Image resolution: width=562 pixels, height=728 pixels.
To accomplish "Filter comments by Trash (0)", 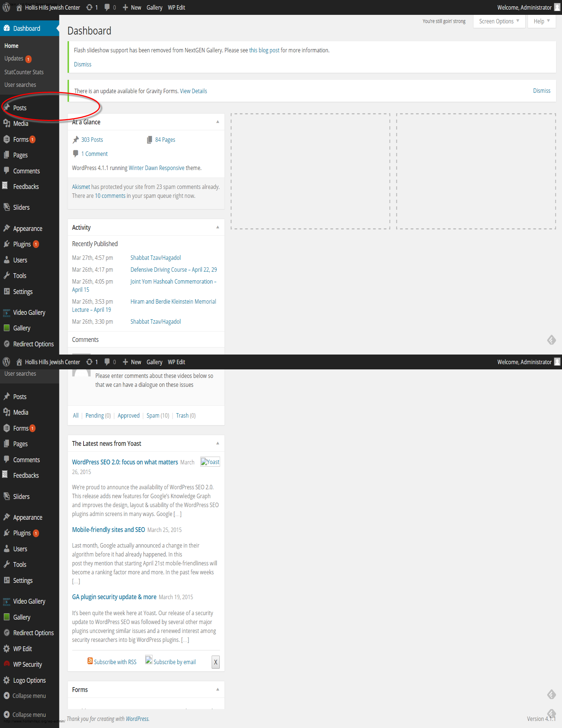I will point(186,415).
